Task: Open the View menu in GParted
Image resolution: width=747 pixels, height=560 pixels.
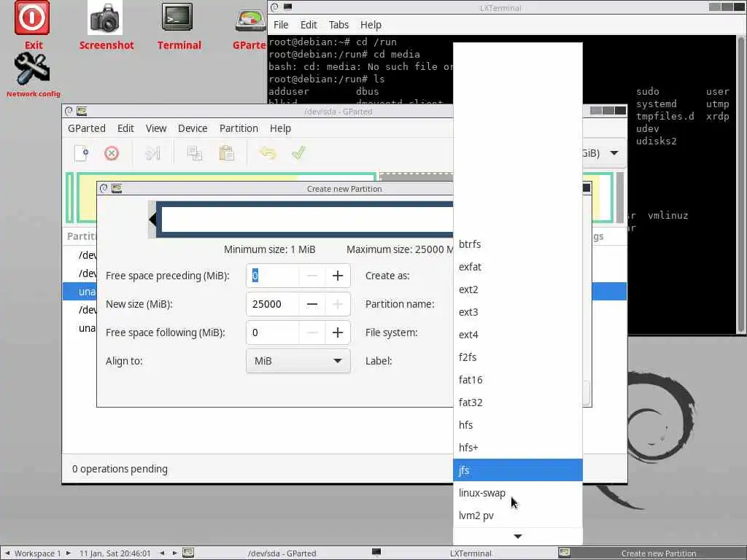Action: point(156,128)
